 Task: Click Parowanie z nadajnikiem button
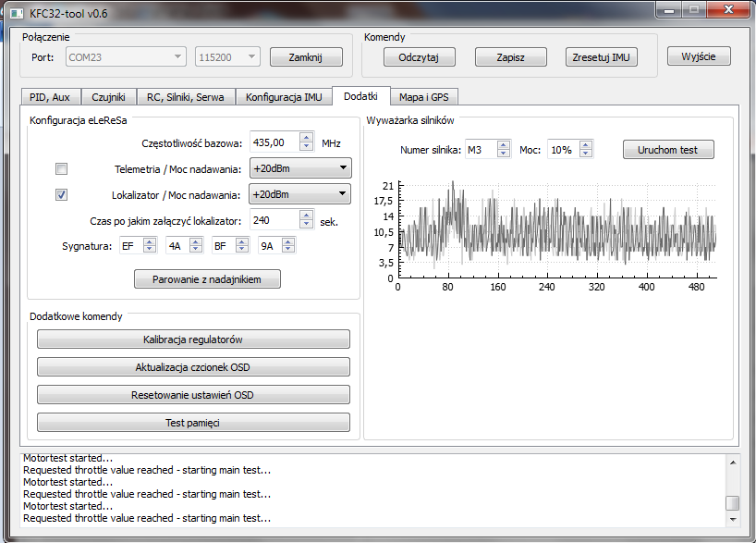(207, 278)
